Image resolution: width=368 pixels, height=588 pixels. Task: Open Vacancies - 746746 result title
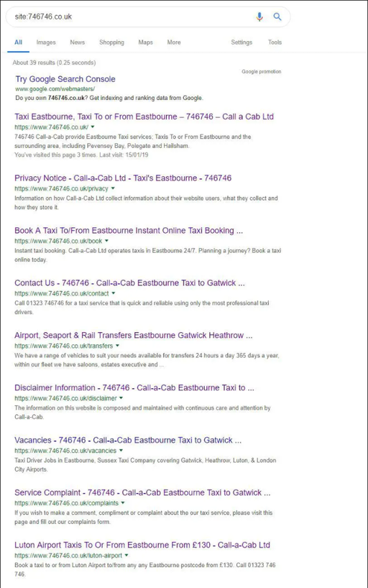(x=128, y=440)
